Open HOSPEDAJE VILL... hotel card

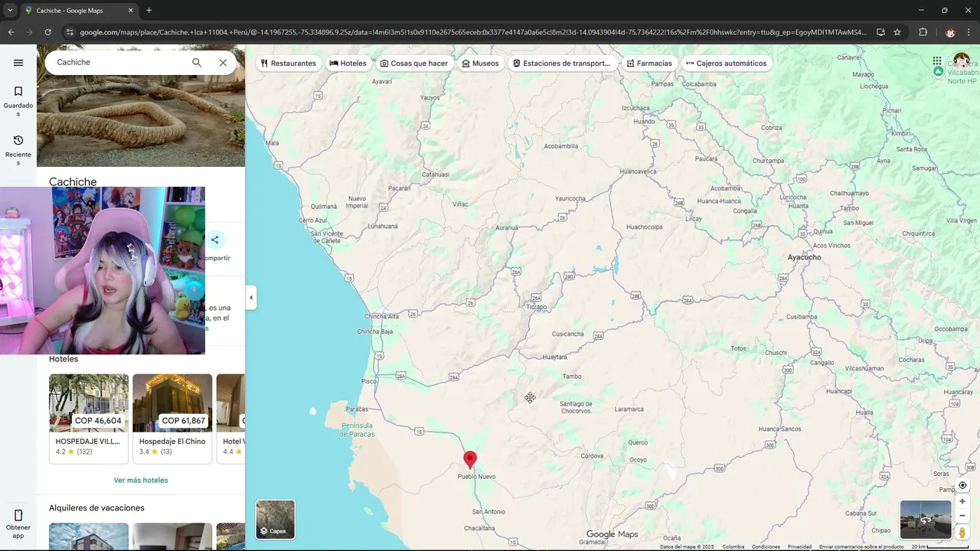[x=89, y=419]
